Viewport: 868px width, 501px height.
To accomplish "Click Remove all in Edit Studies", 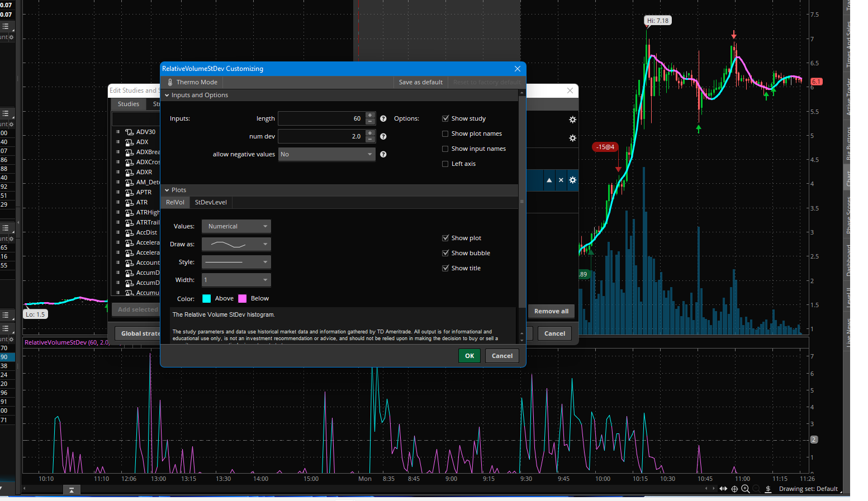I will (551, 311).
